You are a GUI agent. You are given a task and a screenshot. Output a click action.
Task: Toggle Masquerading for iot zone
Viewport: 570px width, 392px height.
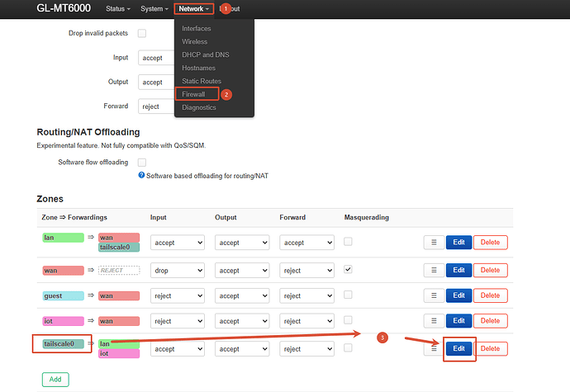(x=348, y=320)
